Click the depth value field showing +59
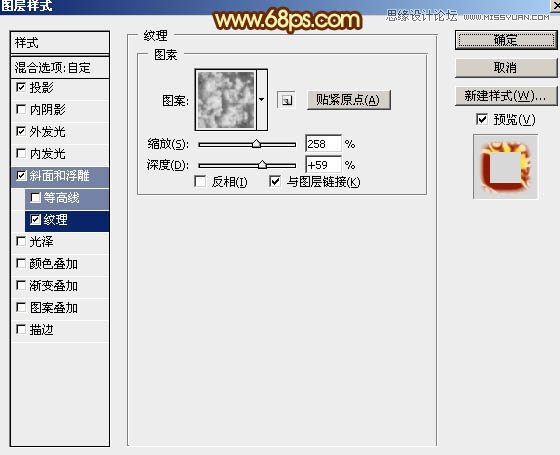The height and width of the screenshot is (455, 560). (x=323, y=165)
